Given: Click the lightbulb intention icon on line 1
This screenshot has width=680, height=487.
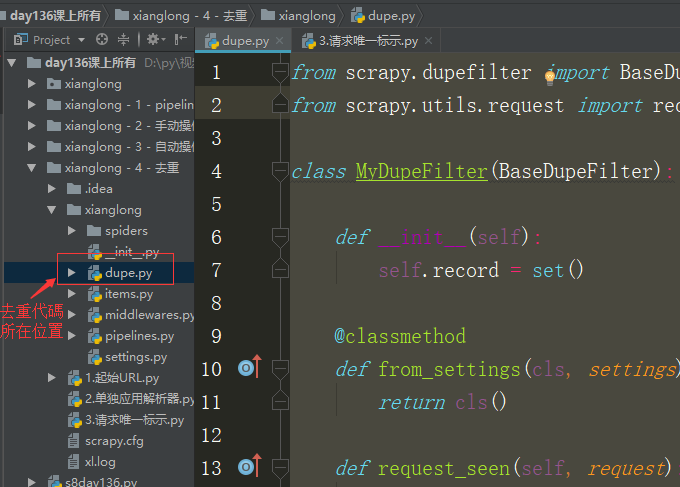Looking at the screenshot, I should click(549, 74).
